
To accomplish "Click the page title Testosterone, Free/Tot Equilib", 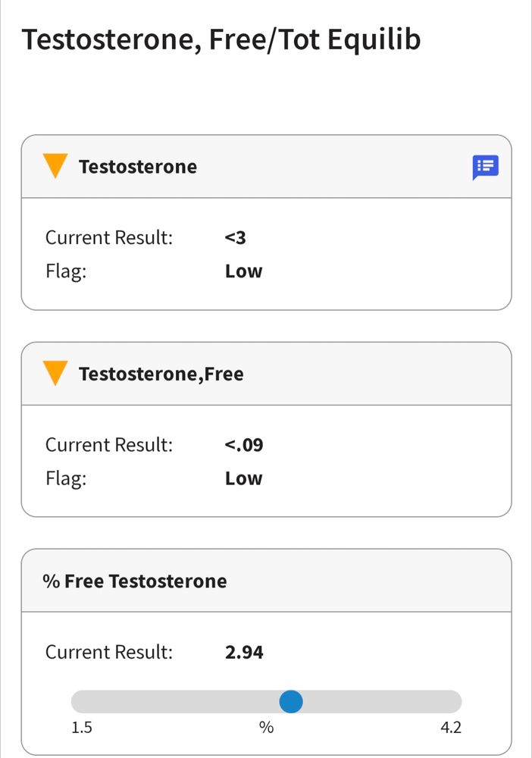I will tap(221, 39).
